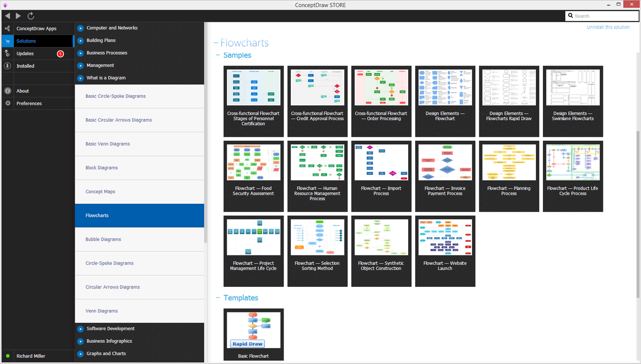The image size is (641, 364).
Task: Click the refresh icon in the toolbar
Action: [x=31, y=16]
